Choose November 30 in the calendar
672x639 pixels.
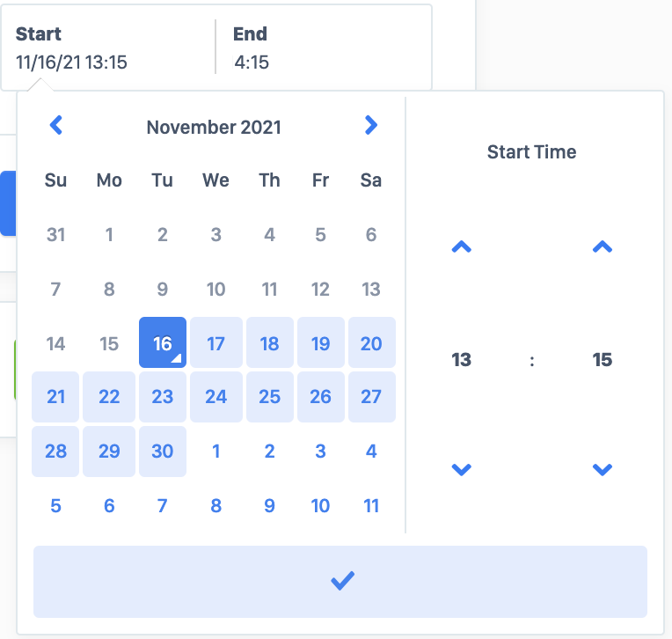[163, 452]
